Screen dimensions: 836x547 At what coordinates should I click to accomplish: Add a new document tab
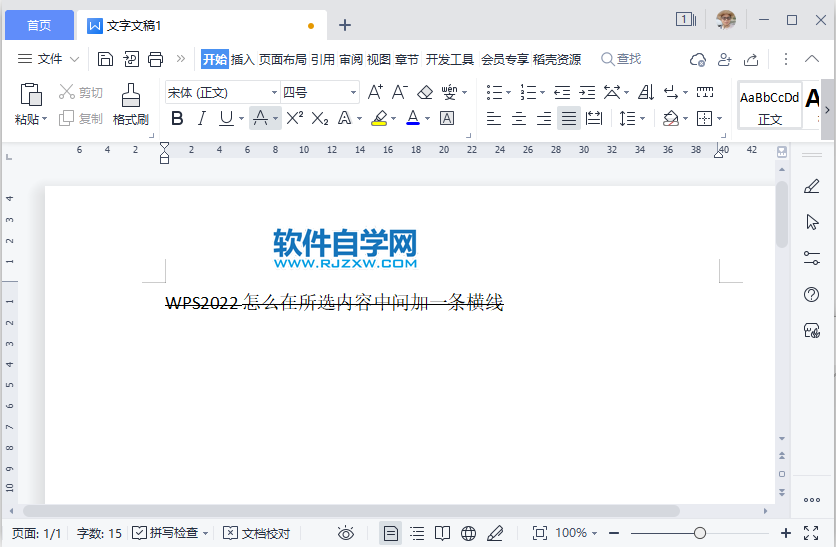click(x=345, y=25)
